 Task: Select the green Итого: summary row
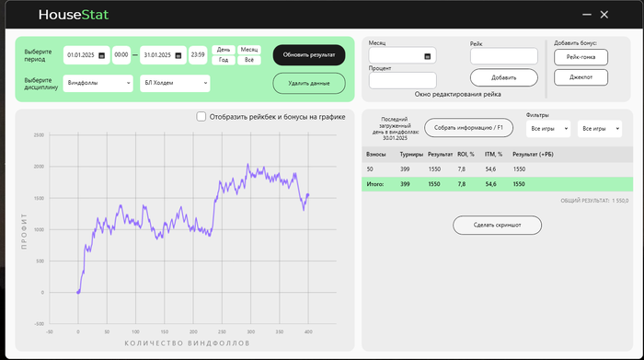point(497,184)
